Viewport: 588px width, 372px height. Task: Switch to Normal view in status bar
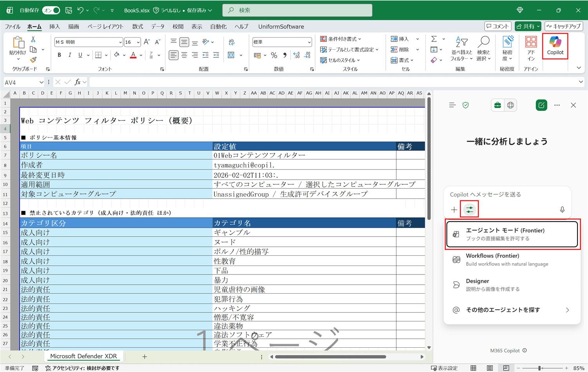pos(474,368)
